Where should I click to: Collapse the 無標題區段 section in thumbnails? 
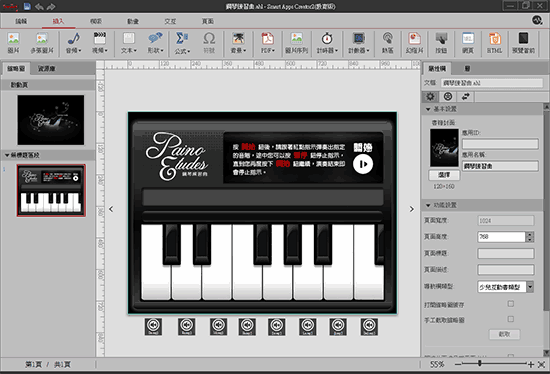tap(7, 155)
